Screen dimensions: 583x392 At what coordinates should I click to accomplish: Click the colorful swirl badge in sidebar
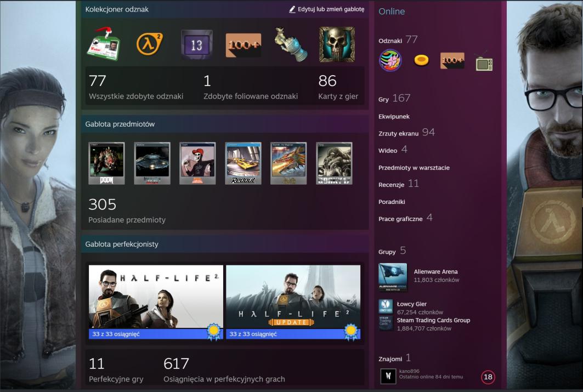tap(390, 61)
